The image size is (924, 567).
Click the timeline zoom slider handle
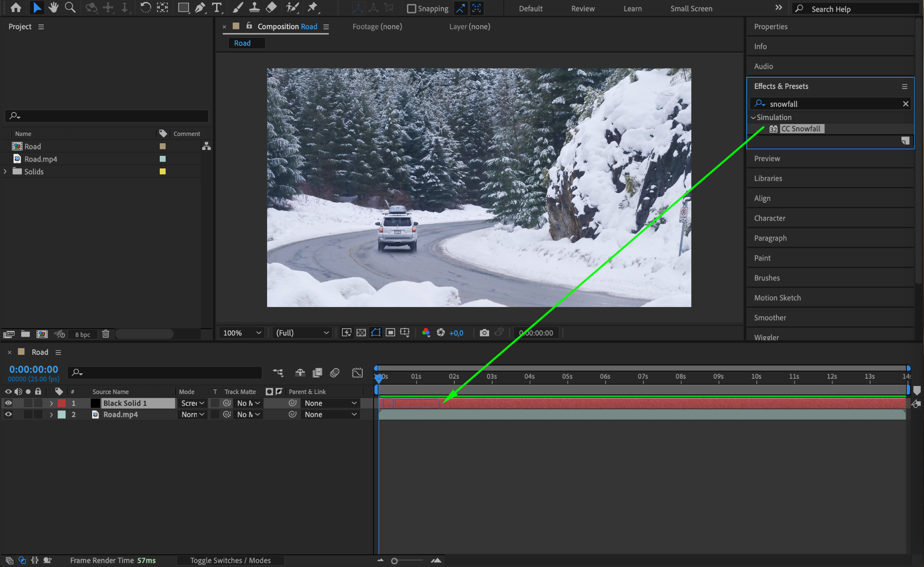pyautogui.click(x=394, y=561)
